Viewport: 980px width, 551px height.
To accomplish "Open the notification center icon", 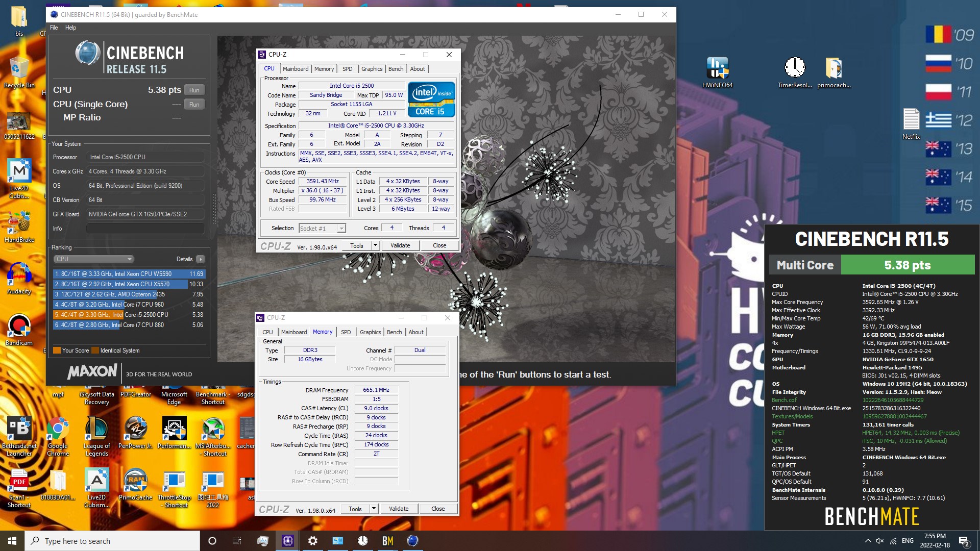I will (x=964, y=541).
